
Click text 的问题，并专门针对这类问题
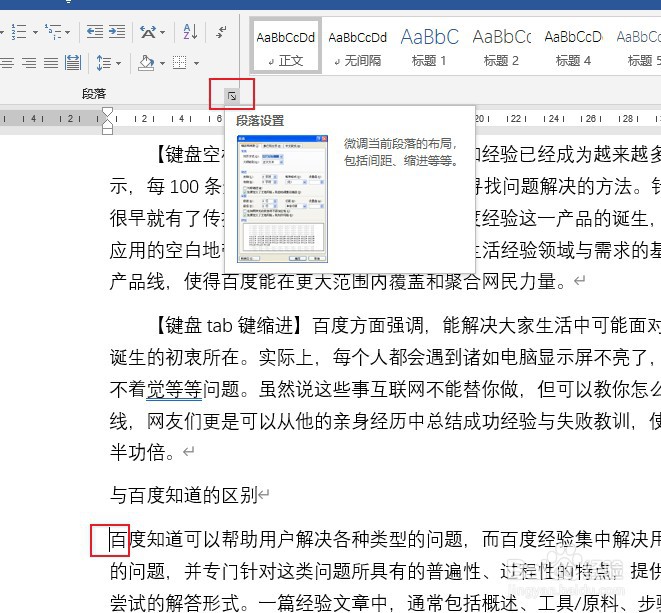coord(230,572)
